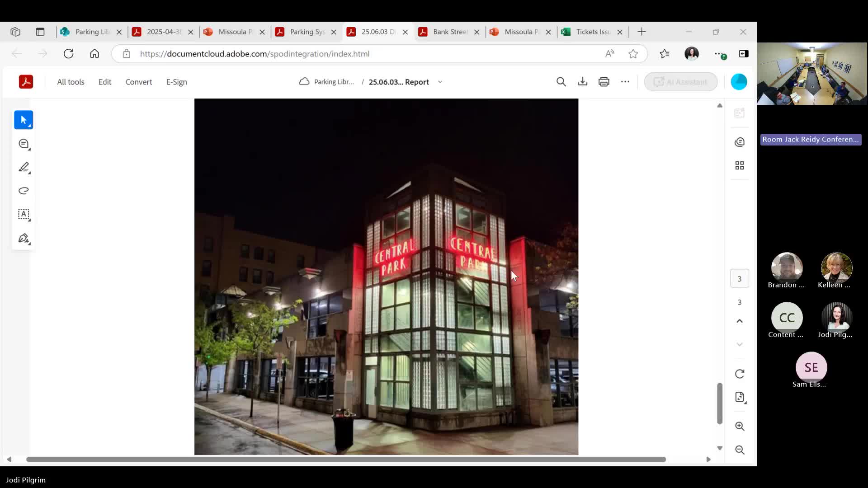Open the page display options icon

tap(740, 397)
